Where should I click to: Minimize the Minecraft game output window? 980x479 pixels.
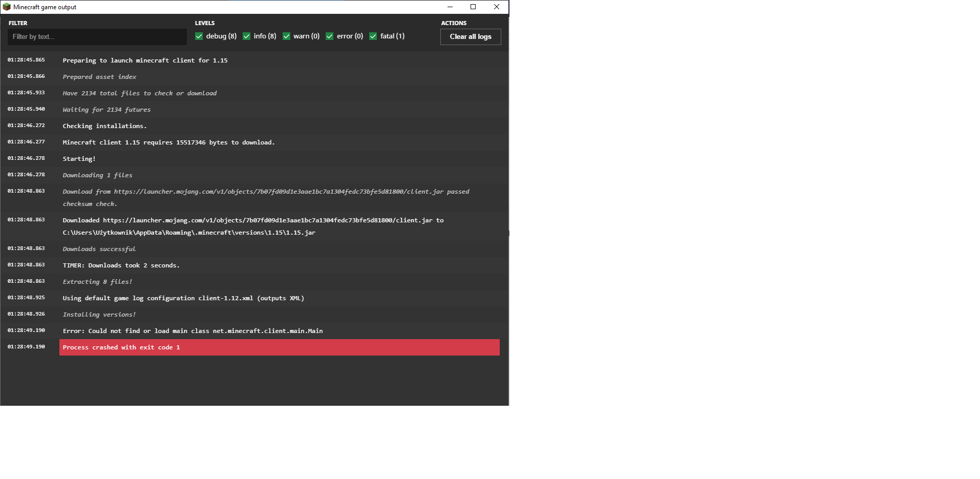coord(450,7)
